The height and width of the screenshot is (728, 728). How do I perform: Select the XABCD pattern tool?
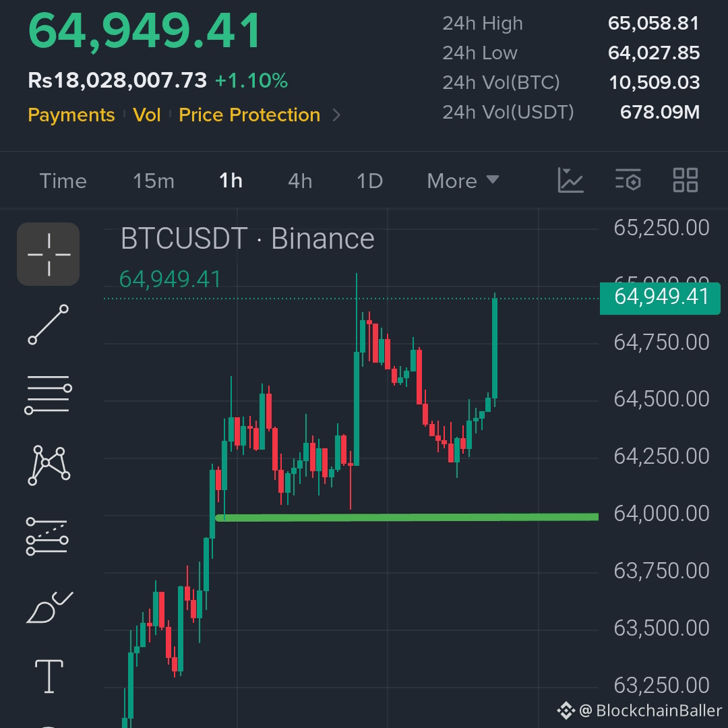(x=49, y=465)
